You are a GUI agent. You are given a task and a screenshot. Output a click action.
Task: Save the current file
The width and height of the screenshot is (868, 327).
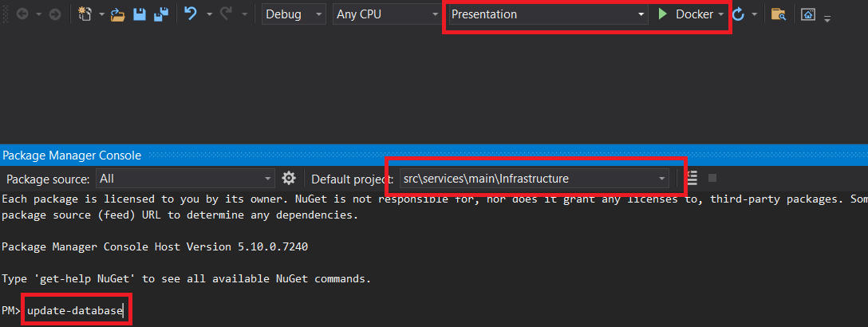[x=140, y=14]
